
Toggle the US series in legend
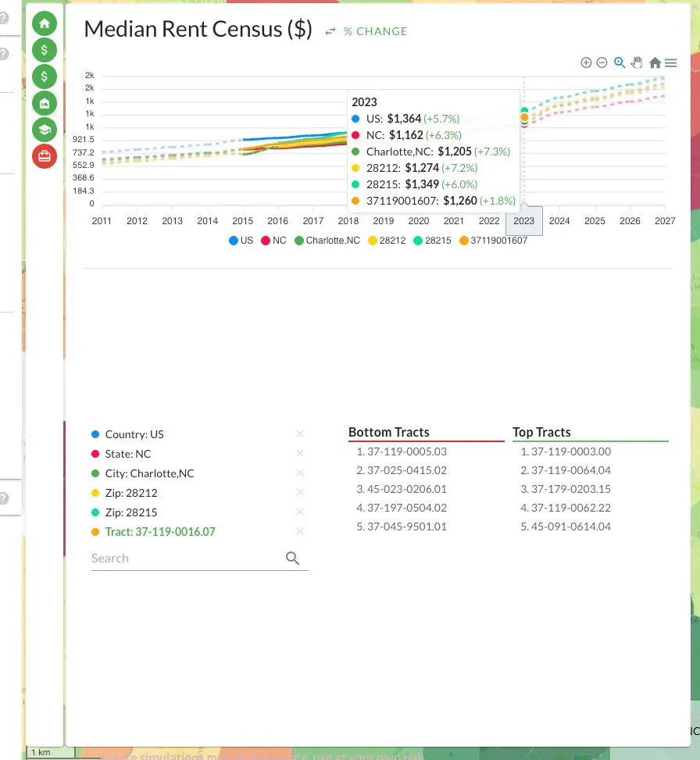coord(241,241)
